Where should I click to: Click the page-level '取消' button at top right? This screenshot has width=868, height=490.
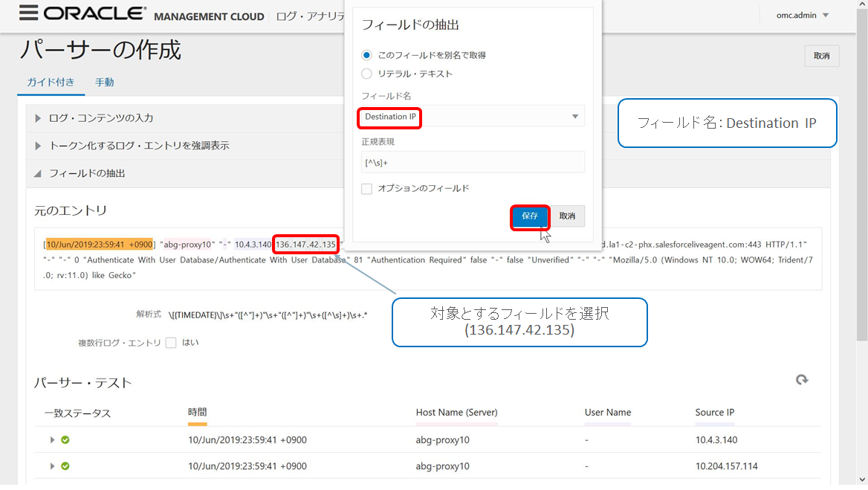click(x=821, y=56)
